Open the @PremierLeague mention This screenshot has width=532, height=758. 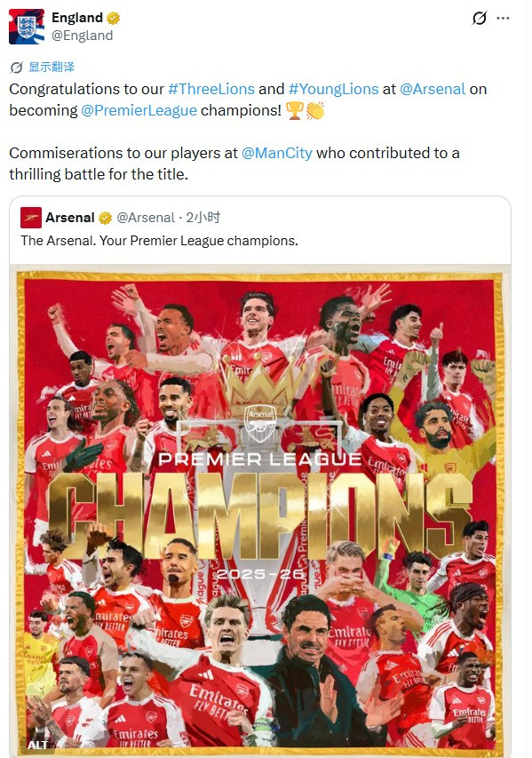tap(139, 110)
